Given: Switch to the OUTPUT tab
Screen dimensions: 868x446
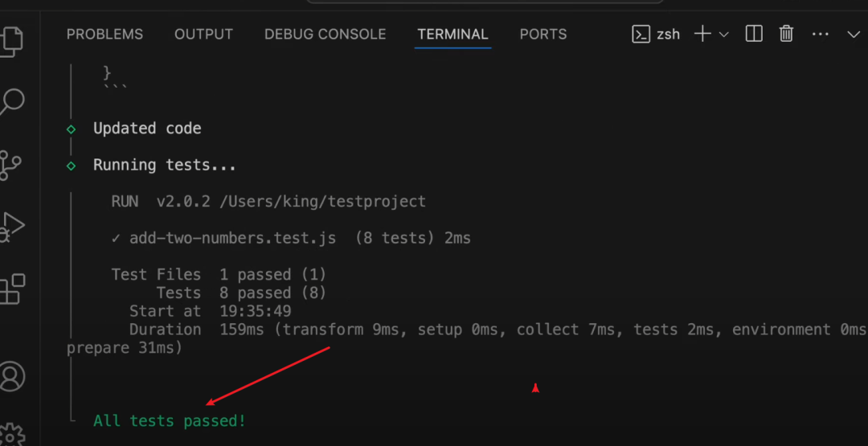Looking at the screenshot, I should coord(203,34).
